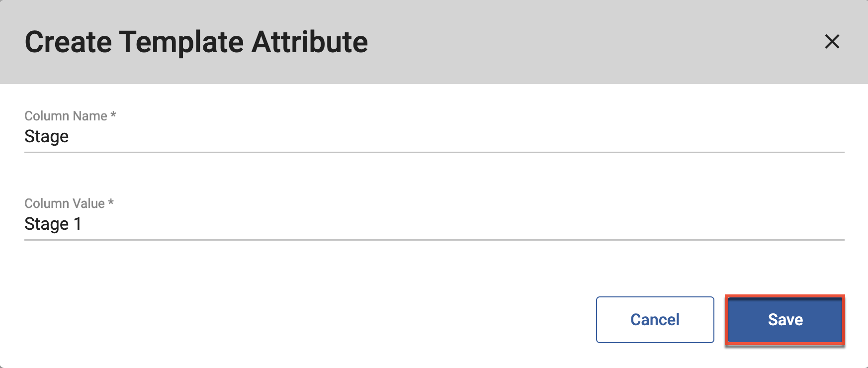Screen dimensions: 868x368
Task: Click the word Attribute in the title
Action: coord(310,42)
